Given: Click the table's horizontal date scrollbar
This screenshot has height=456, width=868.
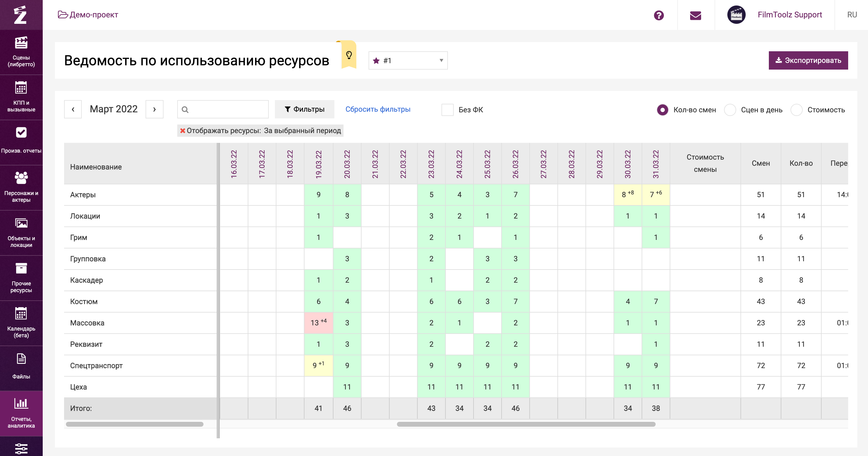Looking at the screenshot, I should (x=526, y=424).
